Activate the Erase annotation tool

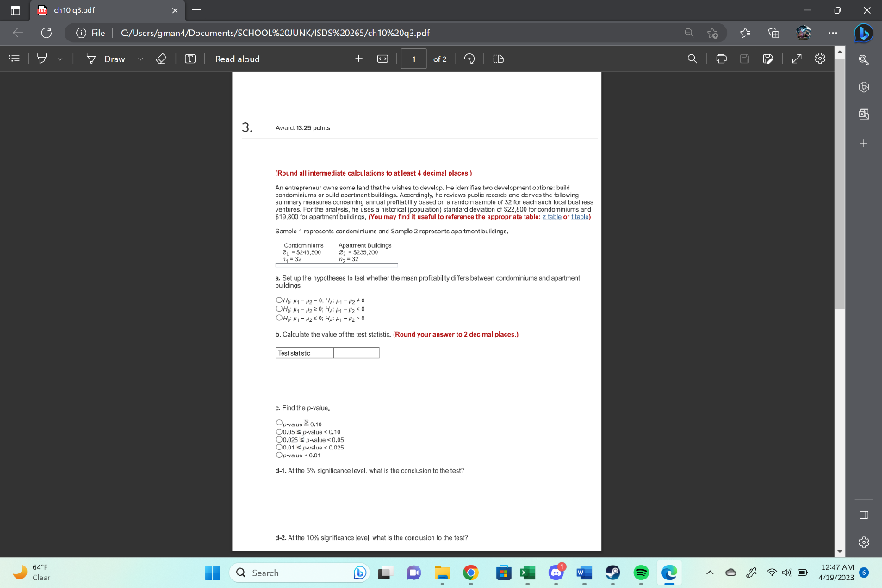[x=159, y=59]
